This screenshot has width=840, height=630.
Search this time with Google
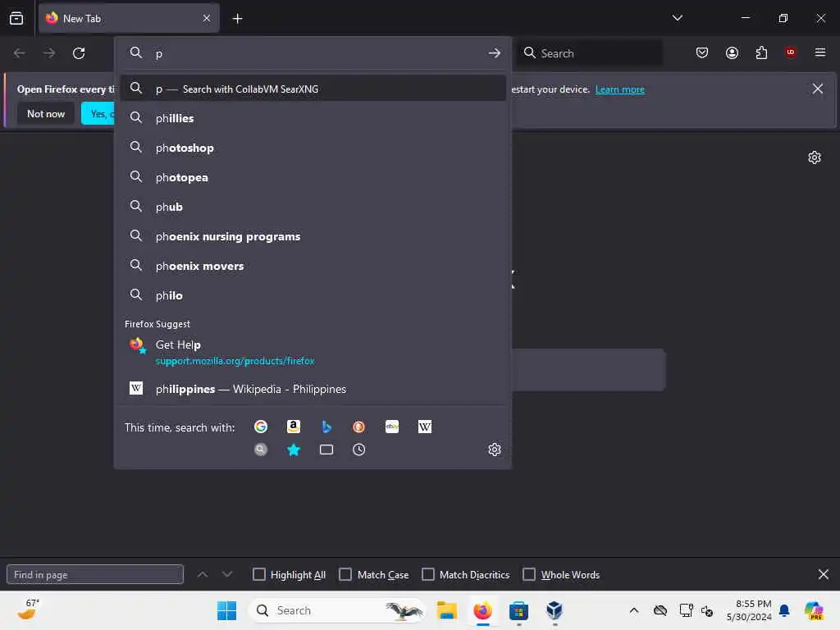click(261, 427)
